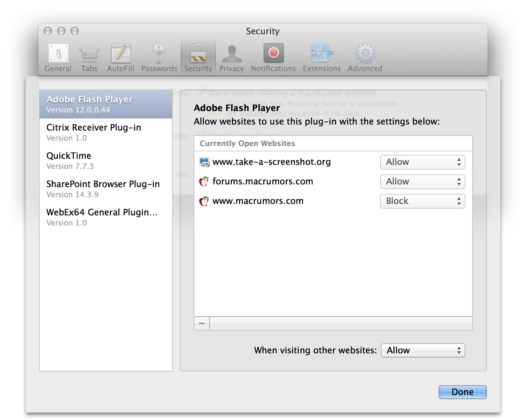Select the Security padlock icon
Image resolution: width=526 pixels, height=420 pixels.
coord(198,53)
